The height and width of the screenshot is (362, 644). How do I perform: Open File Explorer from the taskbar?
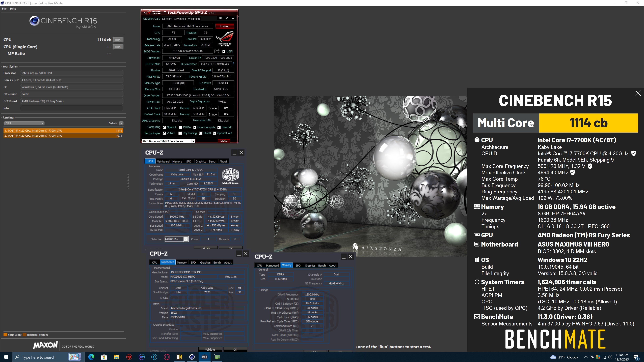tap(117, 357)
